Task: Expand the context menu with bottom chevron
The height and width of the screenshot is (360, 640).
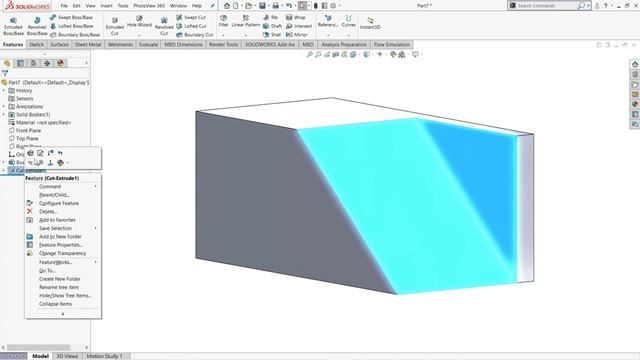Action: point(63,314)
